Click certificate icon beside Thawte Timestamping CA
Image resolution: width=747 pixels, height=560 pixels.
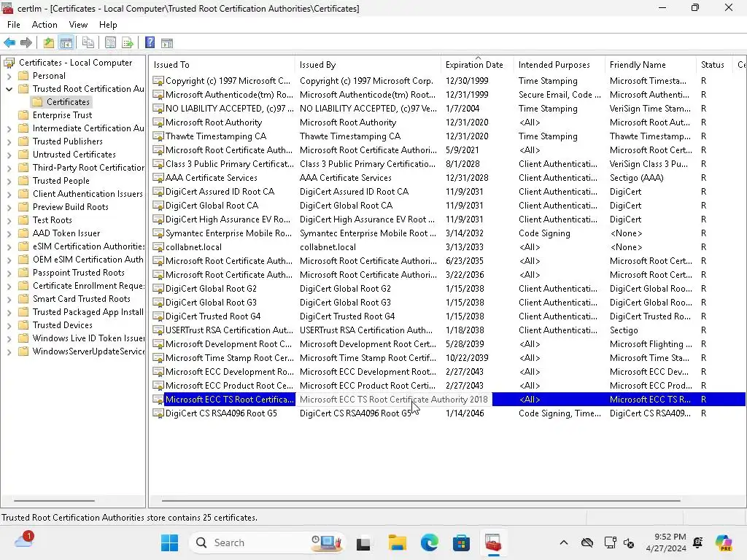(158, 136)
